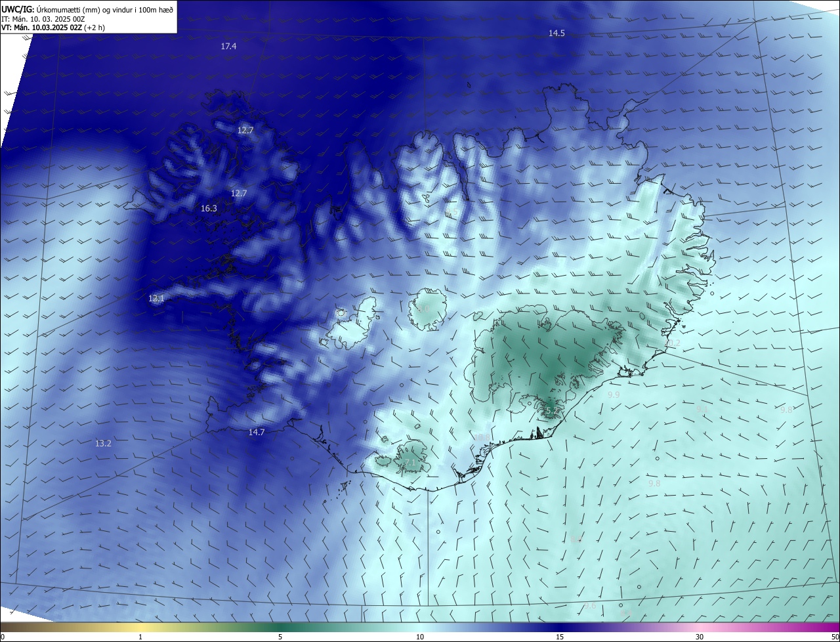Click the "10" label on the colour scale
Image resolution: width=840 pixels, height=642 pixels.
tap(420, 637)
